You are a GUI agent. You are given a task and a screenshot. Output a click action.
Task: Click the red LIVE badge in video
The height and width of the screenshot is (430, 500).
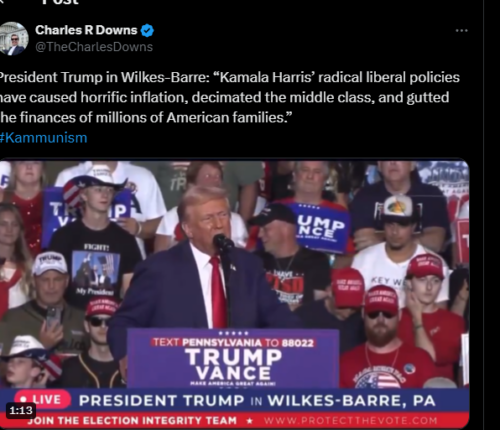click(42, 399)
